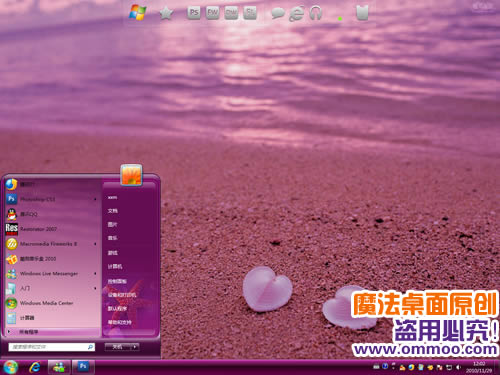Launch the DW dock shortcut
Image resolution: width=500 pixels, height=375 pixels.
(231, 13)
